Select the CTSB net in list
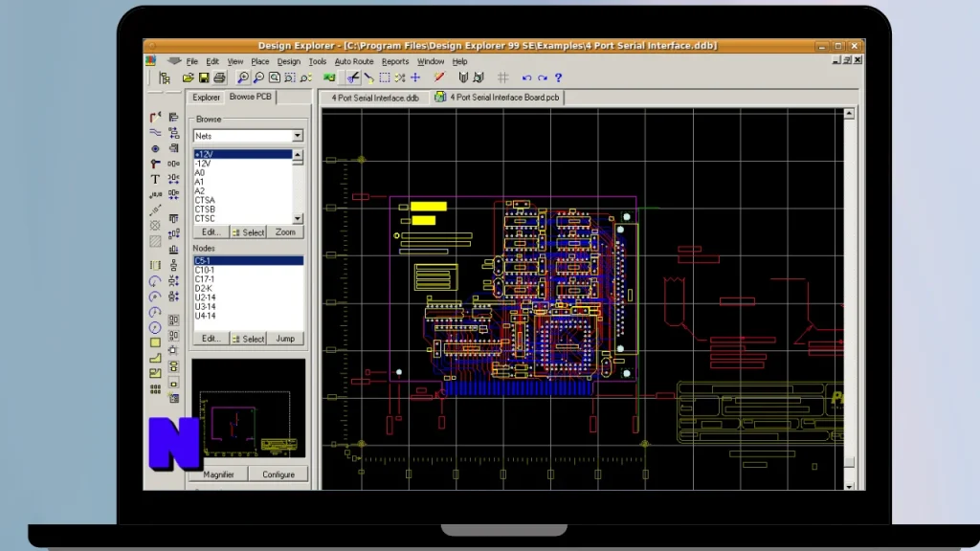The image size is (980, 551). (x=242, y=209)
